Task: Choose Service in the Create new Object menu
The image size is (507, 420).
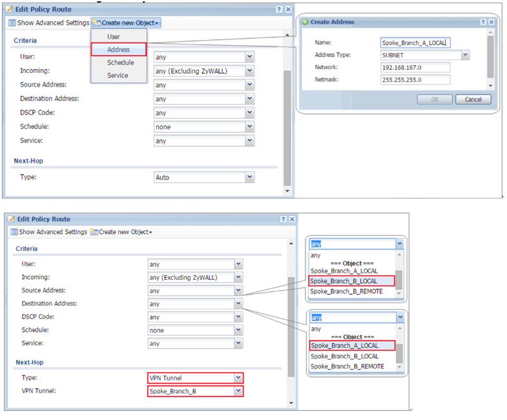Action: tap(118, 76)
